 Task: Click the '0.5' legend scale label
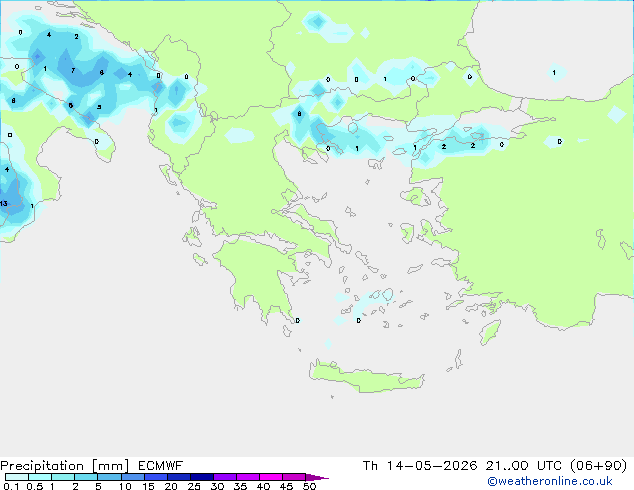pos(35,486)
